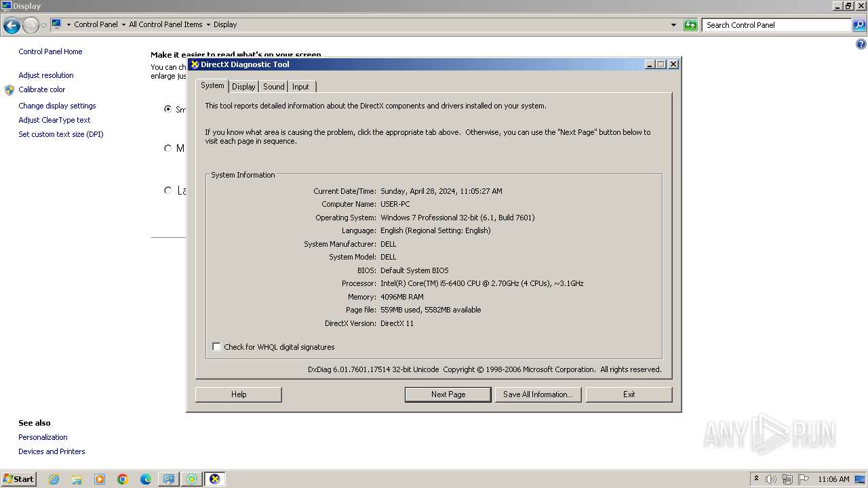The height and width of the screenshot is (488, 868).
Task: Click the Next Page button
Action: [x=448, y=394]
